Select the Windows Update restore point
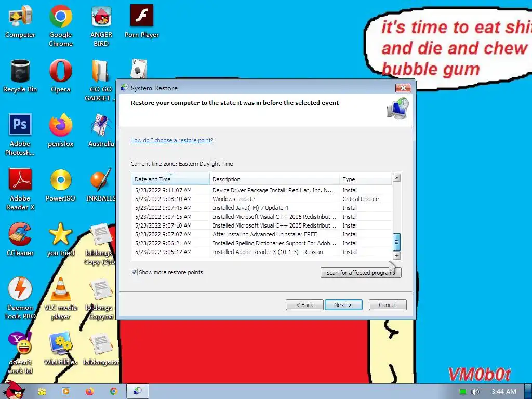 262,199
